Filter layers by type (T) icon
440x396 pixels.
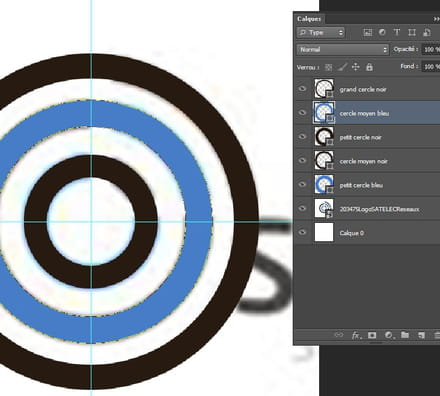click(x=397, y=32)
